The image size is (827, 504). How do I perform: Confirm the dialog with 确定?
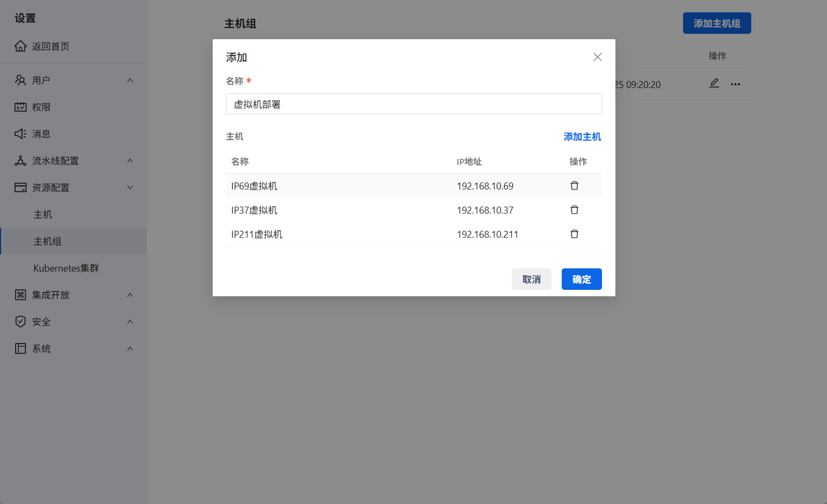pos(582,279)
